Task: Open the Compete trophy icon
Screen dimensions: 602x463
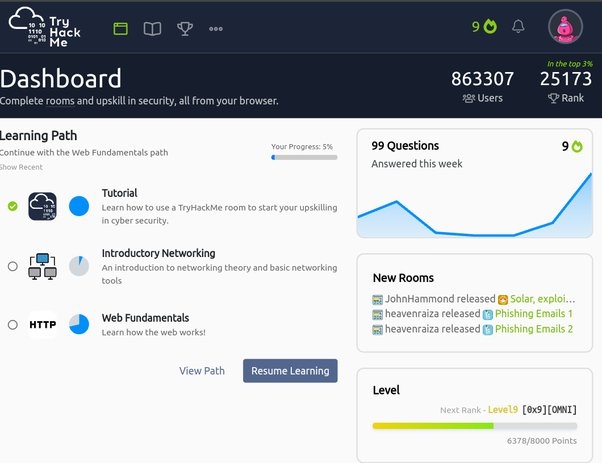Action: tap(185, 29)
